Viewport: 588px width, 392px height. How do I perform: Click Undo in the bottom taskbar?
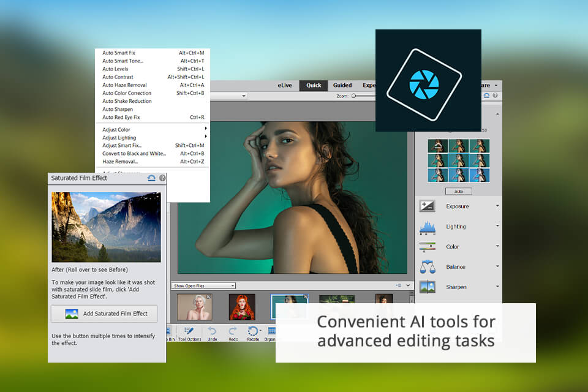click(x=213, y=333)
